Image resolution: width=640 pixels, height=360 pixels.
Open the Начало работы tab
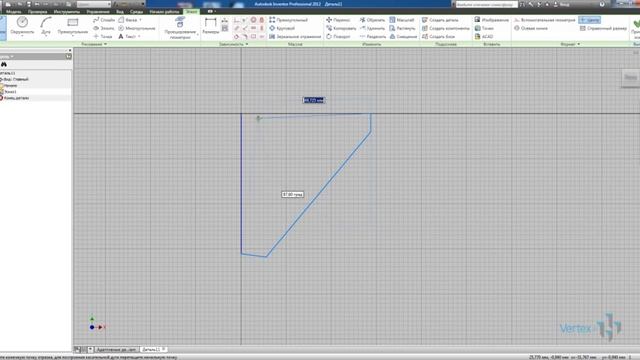coord(164,11)
